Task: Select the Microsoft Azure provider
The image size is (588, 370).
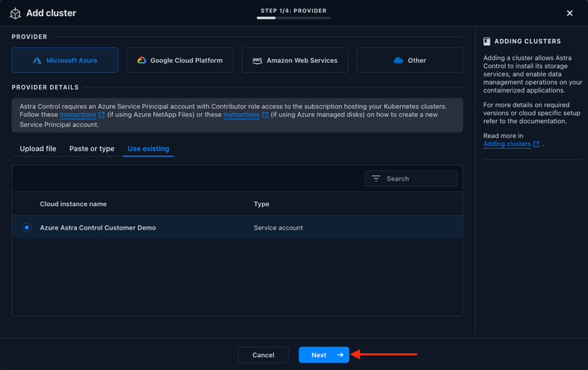Action: pyautogui.click(x=65, y=60)
